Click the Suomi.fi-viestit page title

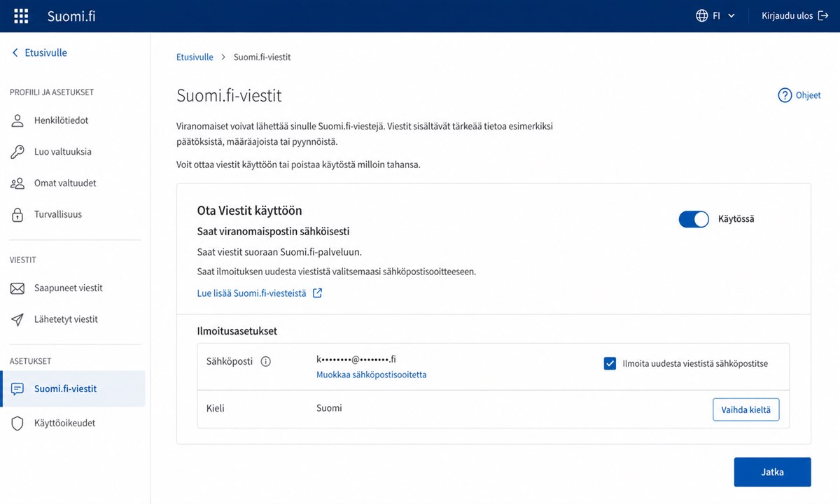(229, 96)
